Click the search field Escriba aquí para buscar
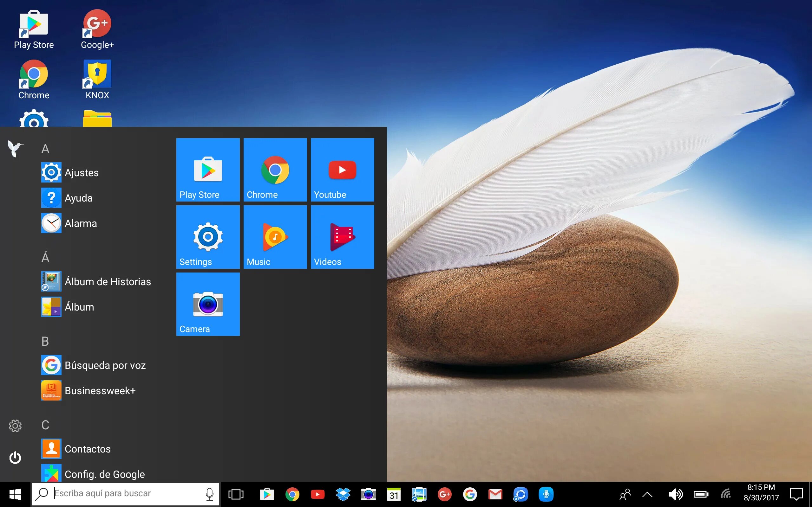Viewport: 812px width, 507px height. [x=128, y=494]
